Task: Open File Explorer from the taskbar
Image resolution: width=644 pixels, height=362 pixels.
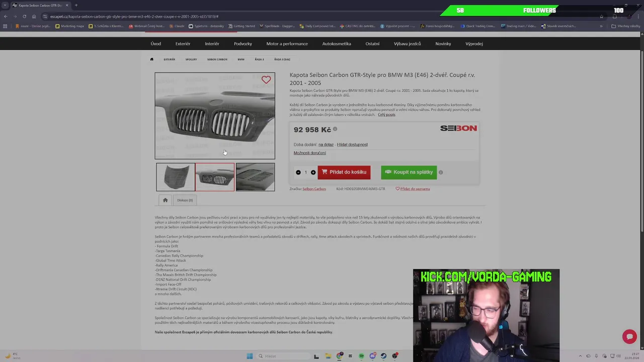Action: pyautogui.click(x=328, y=356)
